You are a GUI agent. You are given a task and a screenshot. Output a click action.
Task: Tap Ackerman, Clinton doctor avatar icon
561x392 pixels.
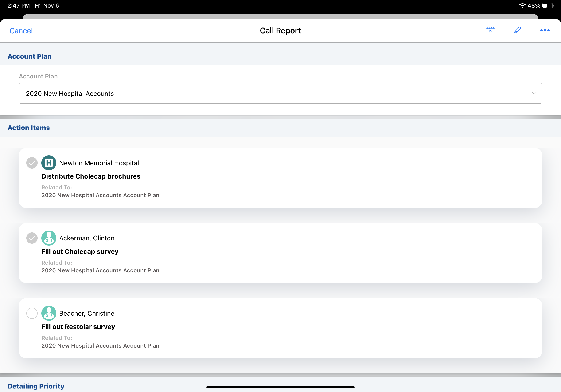[49, 238]
